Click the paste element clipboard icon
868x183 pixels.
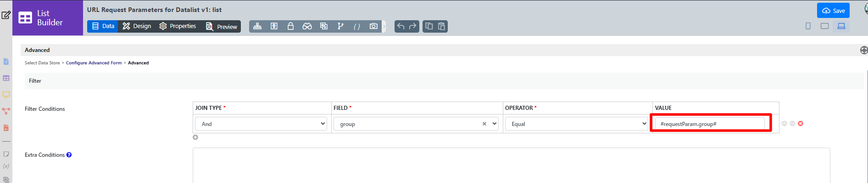click(x=441, y=26)
